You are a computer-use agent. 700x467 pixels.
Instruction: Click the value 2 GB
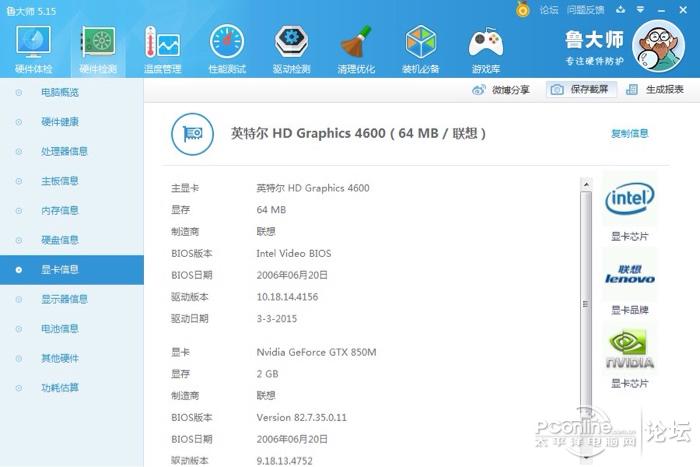click(267, 374)
